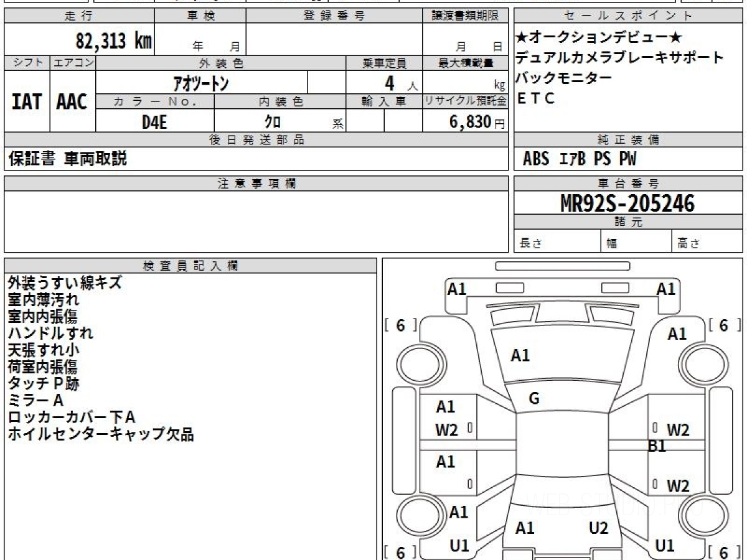Viewport: 747px width, 560px height.
Task: Select the 登録番号 header
Action: (334, 16)
